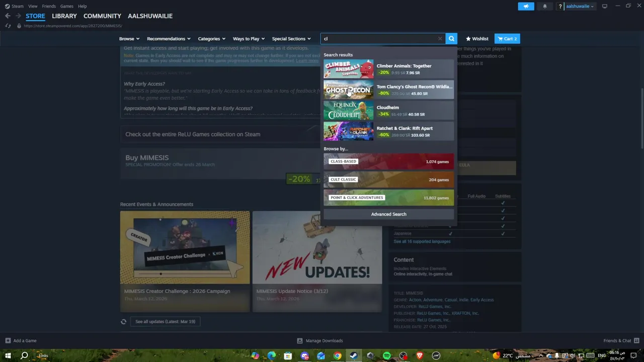This screenshot has height=362, width=644.
Task: Click the Steam logo in the menu bar
Action: point(7,6)
